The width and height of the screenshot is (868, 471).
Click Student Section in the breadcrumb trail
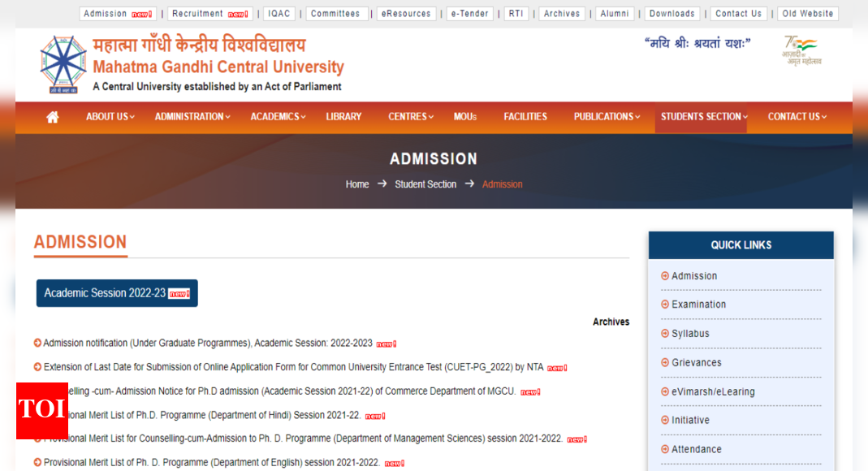pos(425,184)
